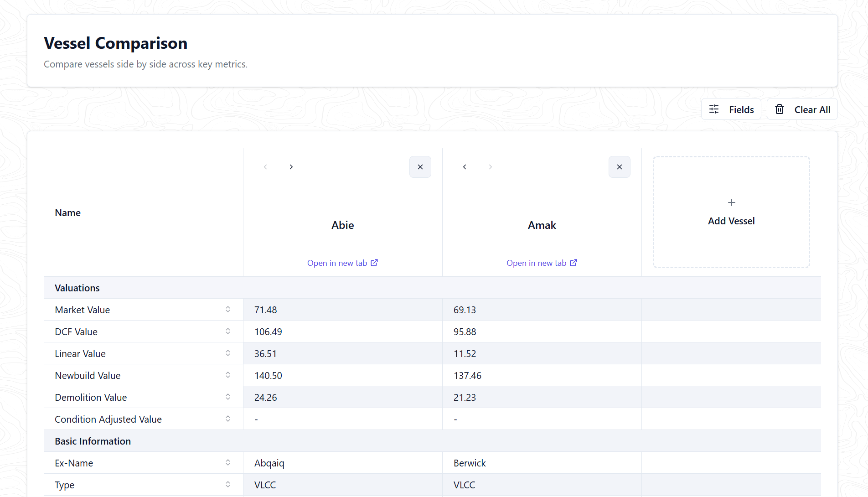Viewport: 868px width, 497px height.
Task: Select Abie newbuild value 140.50
Action: pyautogui.click(x=268, y=376)
